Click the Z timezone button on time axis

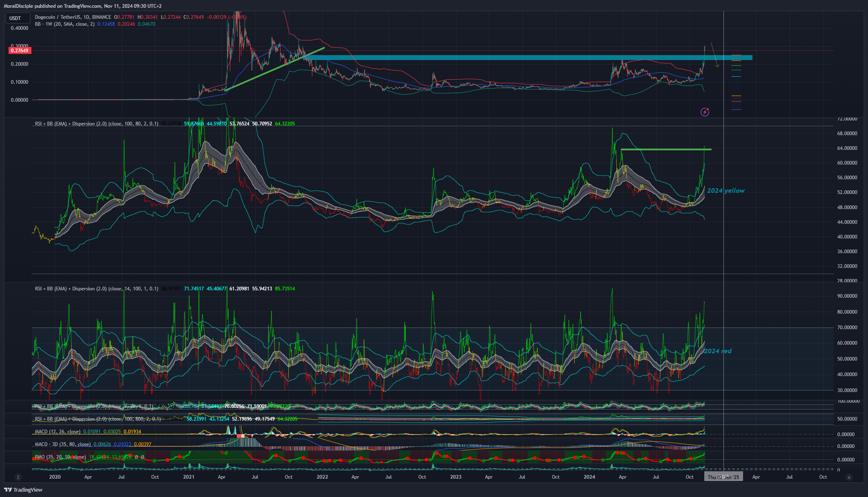click(18, 477)
